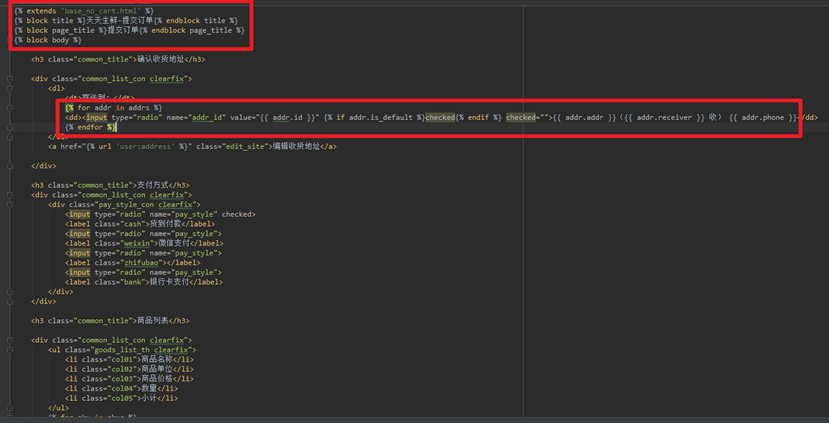Click the 'user:address' url string
829x423 pixels.
coord(144,146)
